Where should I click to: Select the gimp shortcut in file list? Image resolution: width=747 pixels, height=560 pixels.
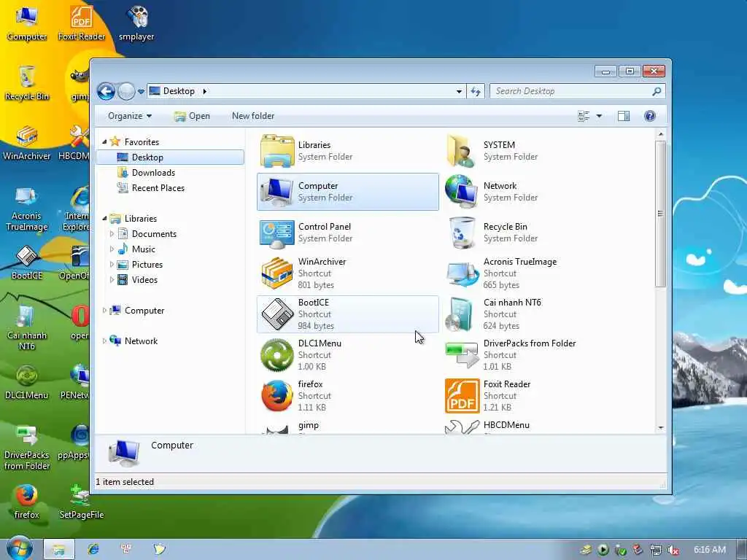point(348,426)
